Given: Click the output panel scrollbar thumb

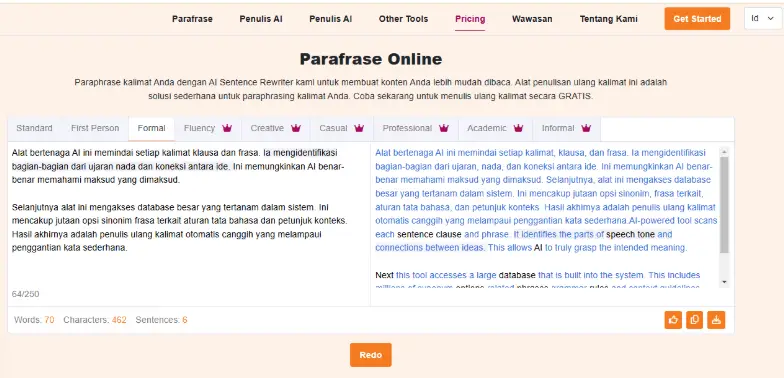Looking at the screenshot, I should 724,205.
